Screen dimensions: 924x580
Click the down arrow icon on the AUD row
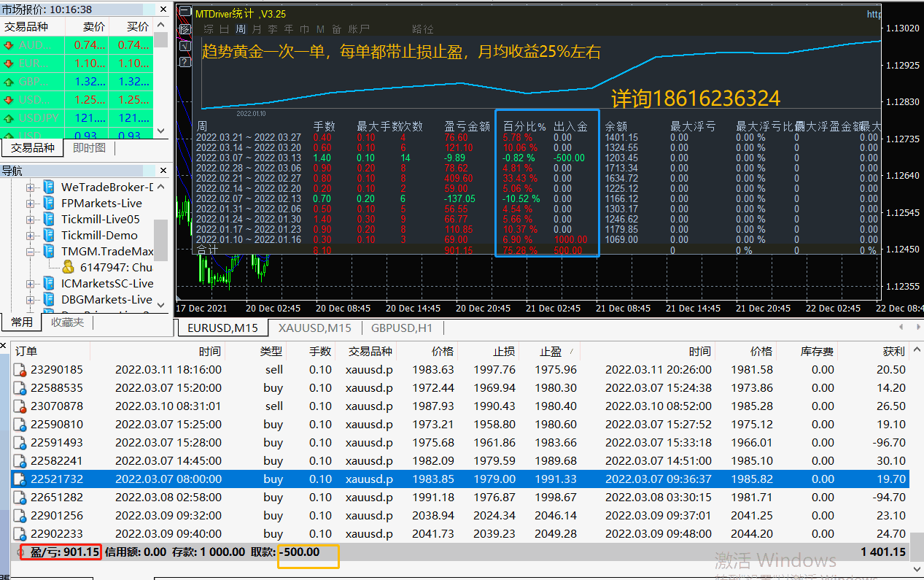[x=9, y=45]
